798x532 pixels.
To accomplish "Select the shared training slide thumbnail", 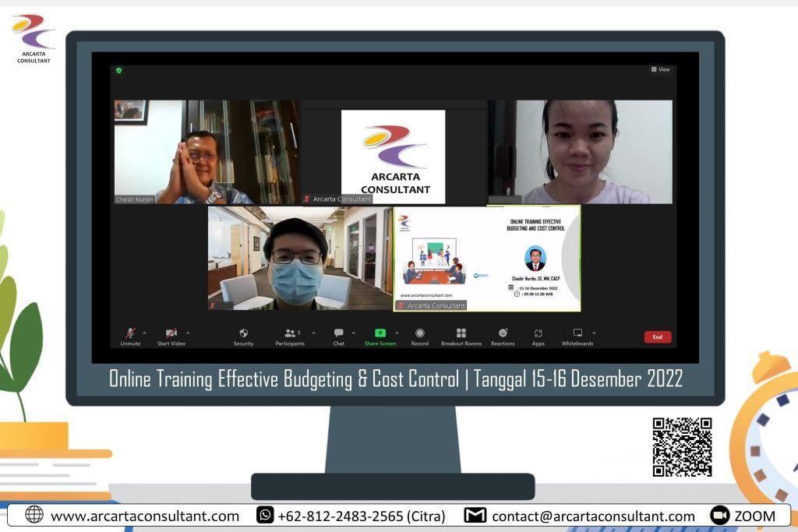I will [x=487, y=258].
